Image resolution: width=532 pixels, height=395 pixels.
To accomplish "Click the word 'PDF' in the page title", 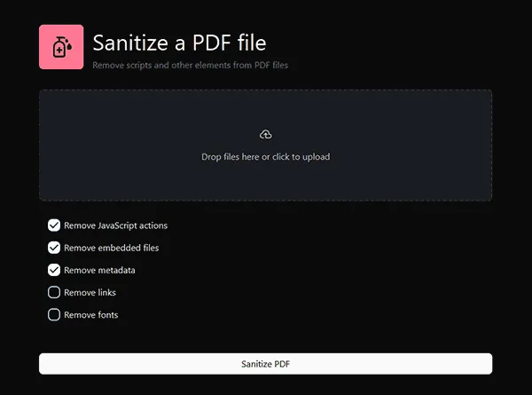I will (x=212, y=43).
